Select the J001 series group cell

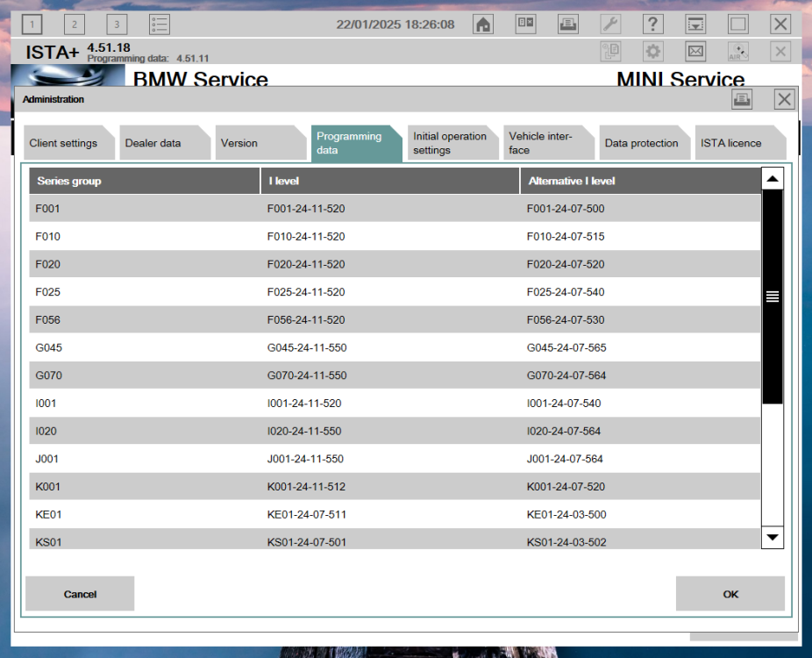click(x=46, y=459)
